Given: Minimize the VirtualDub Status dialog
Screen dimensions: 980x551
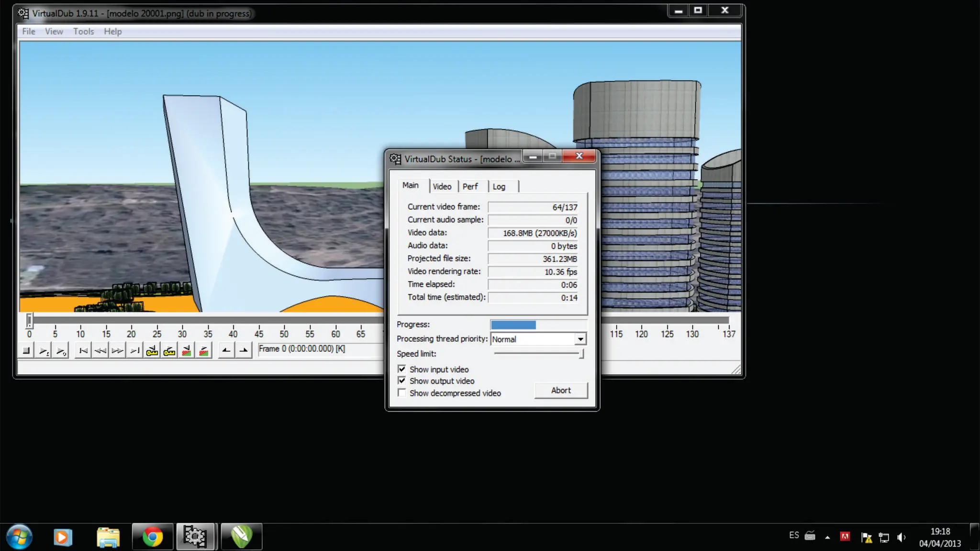Looking at the screenshot, I should click(x=533, y=157).
